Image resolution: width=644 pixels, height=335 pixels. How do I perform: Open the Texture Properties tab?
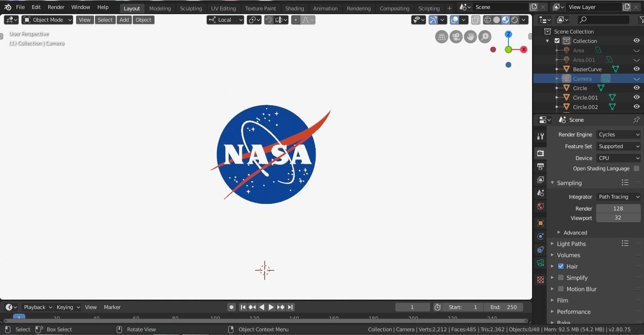click(x=540, y=279)
